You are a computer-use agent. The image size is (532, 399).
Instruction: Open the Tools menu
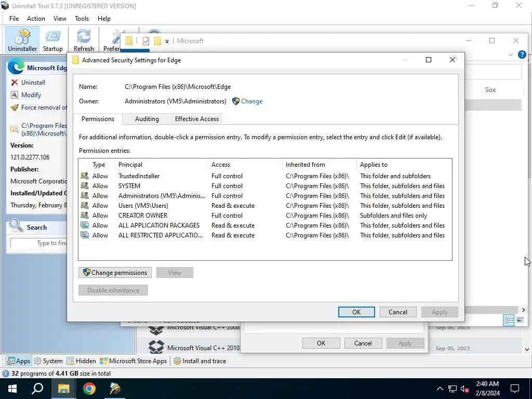[82, 19]
